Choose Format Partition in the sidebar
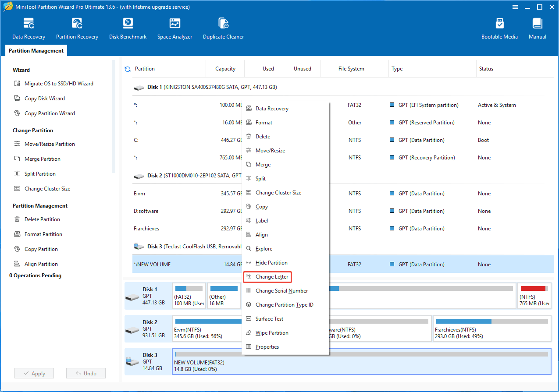559x392 pixels. pyautogui.click(x=38, y=234)
